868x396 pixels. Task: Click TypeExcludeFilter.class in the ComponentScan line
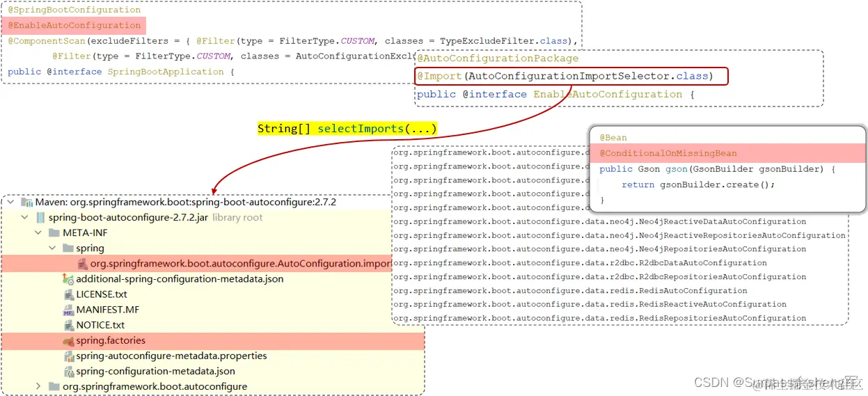coord(504,41)
